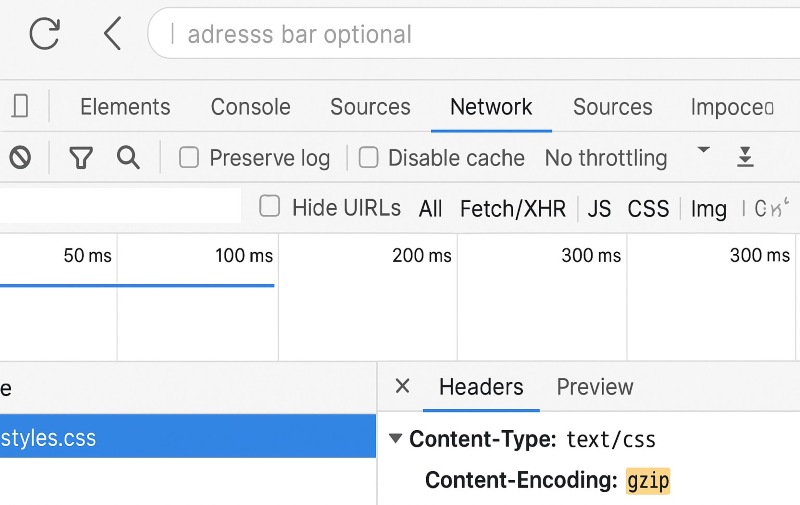
Task: Open the filter funnel icon
Action: [x=81, y=158]
